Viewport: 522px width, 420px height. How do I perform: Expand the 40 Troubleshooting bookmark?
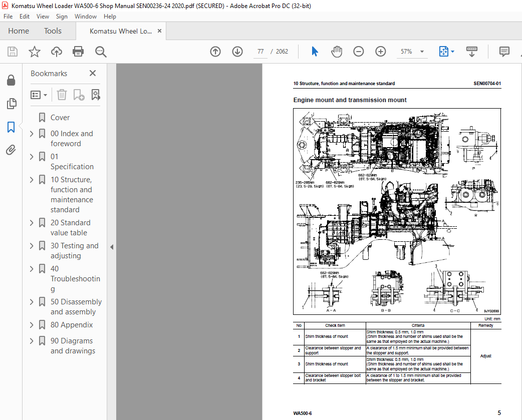[32, 269]
